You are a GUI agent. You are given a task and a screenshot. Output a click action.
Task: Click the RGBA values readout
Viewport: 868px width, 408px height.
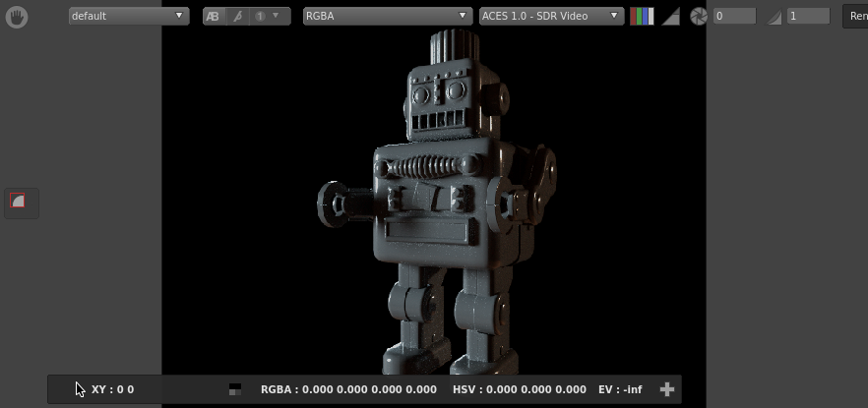[348, 389]
